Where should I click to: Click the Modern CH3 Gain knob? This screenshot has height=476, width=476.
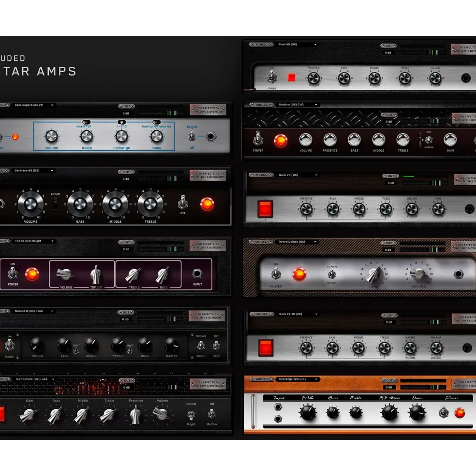point(450,140)
